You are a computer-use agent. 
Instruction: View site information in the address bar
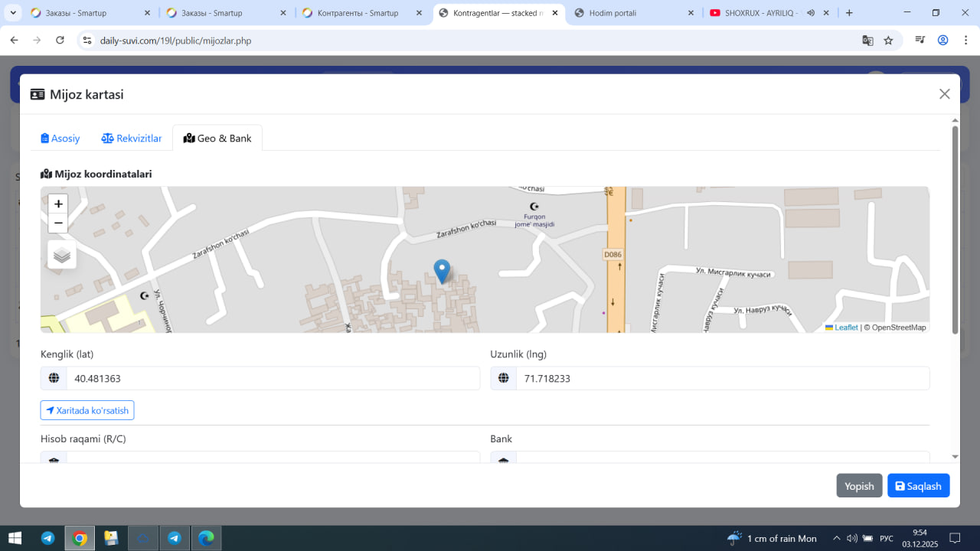[x=87, y=40]
